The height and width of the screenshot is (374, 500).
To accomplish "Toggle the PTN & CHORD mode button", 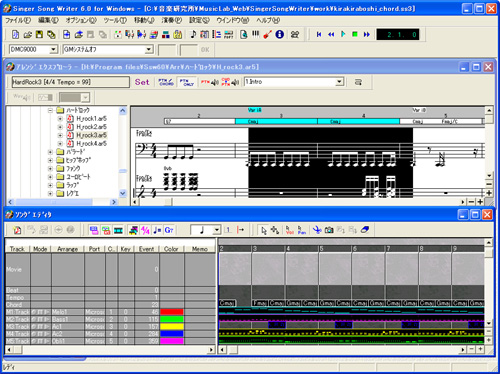I will click(166, 82).
